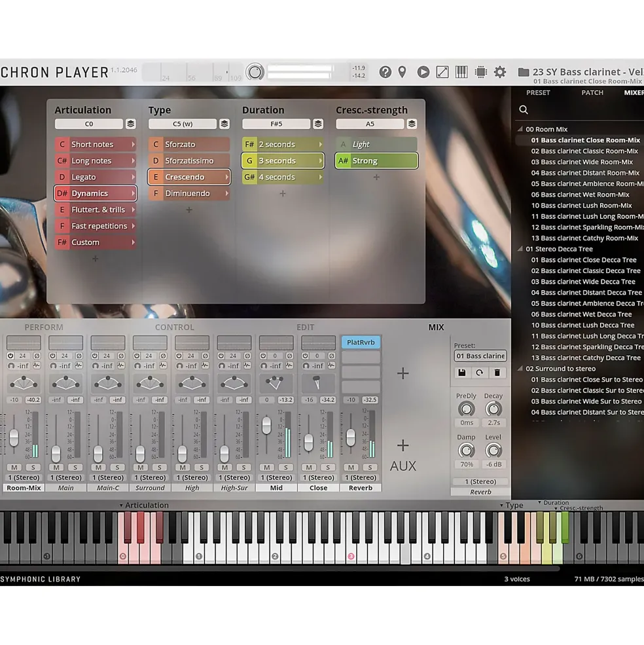644x645 pixels.
Task: Click the waveform icon on Room-Mix channel
Action: pos(37,365)
